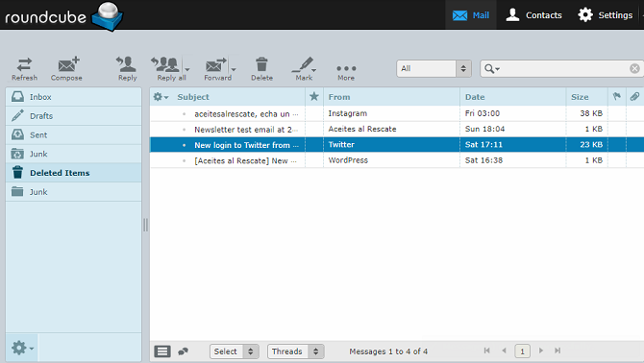Compose a new message

(x=66, y=68)
